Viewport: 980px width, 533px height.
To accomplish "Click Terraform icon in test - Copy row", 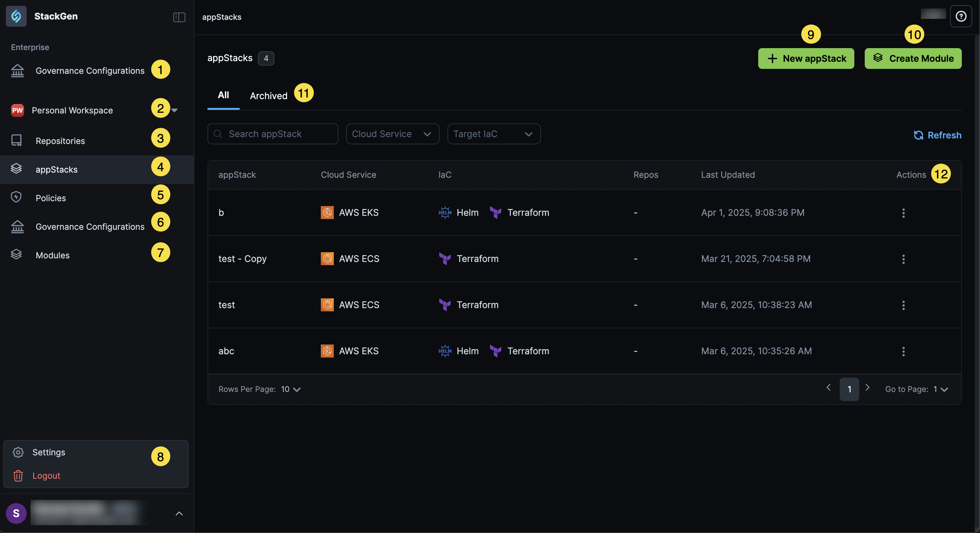I will [445, 259].
